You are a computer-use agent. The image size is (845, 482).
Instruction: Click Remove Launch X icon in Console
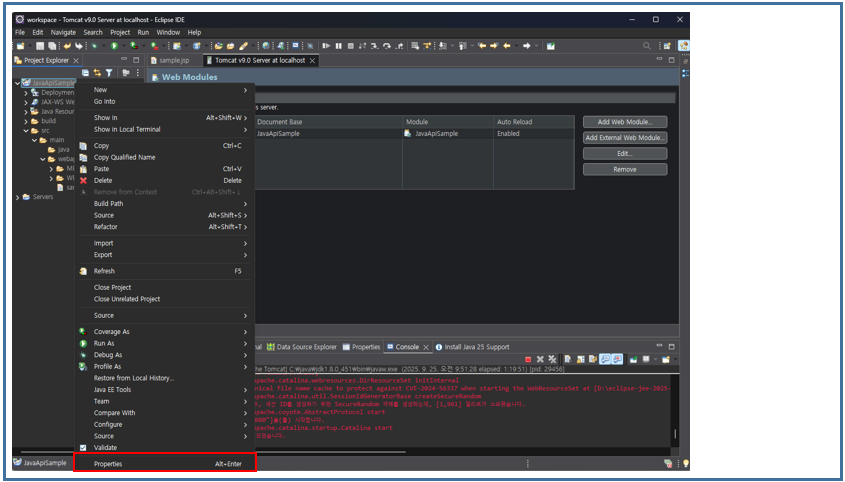pos(540,359)
